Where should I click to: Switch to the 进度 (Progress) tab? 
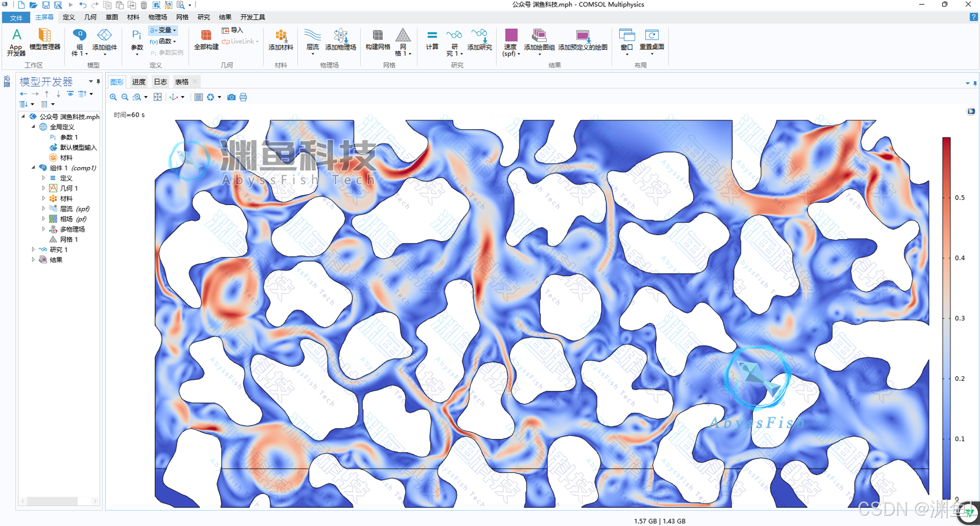pyautogui.click(x=139, y=82)
